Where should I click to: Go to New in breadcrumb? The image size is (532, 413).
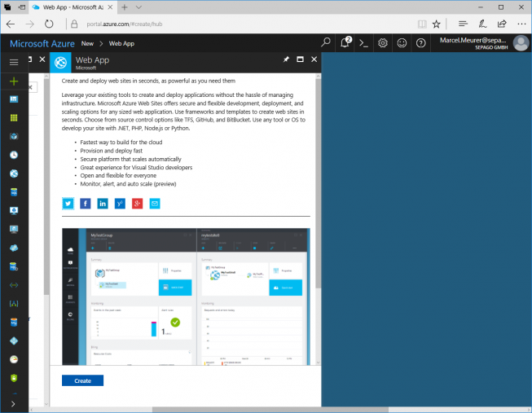tap(87, 43)
